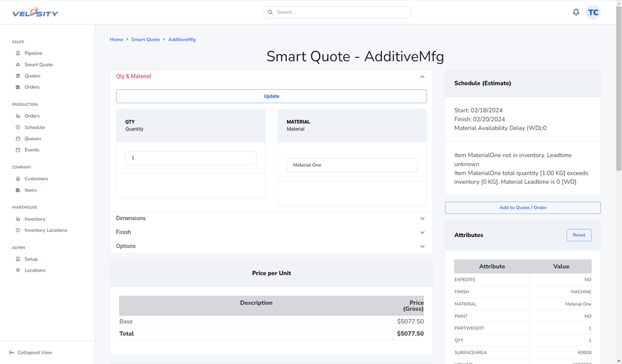Viewport: 622px width, 364px height.
Task: Expand the Finish section
Action: coord(422,232)
